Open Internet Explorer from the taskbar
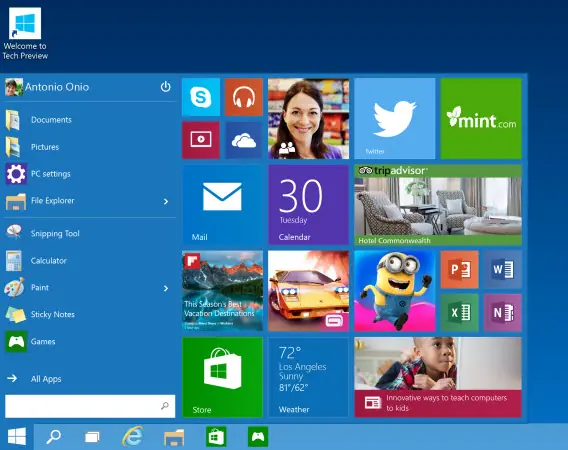 point(133,436)
